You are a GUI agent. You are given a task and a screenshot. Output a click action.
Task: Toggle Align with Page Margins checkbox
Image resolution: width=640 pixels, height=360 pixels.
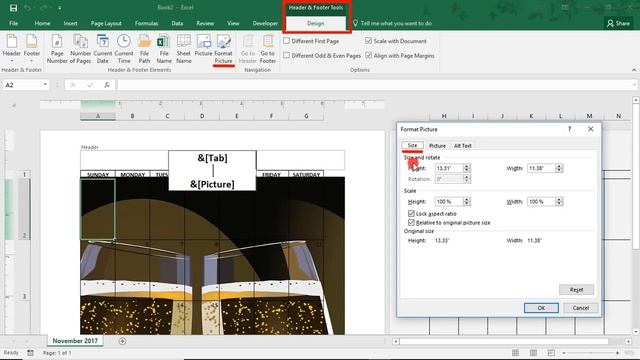(369, 55)
